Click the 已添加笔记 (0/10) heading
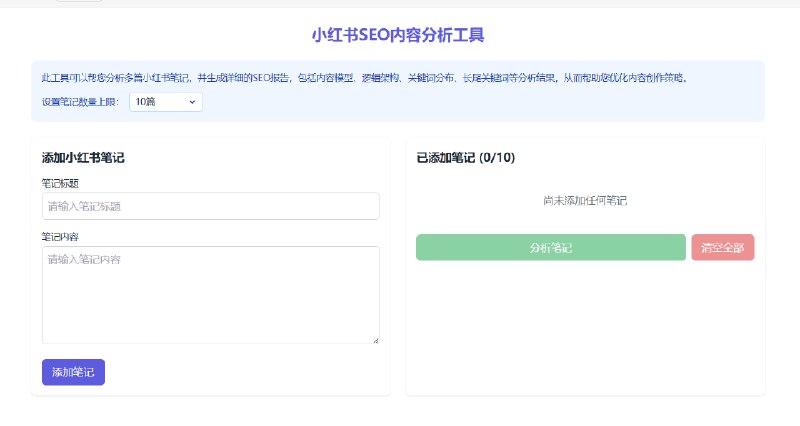 (x=466, y=158)
